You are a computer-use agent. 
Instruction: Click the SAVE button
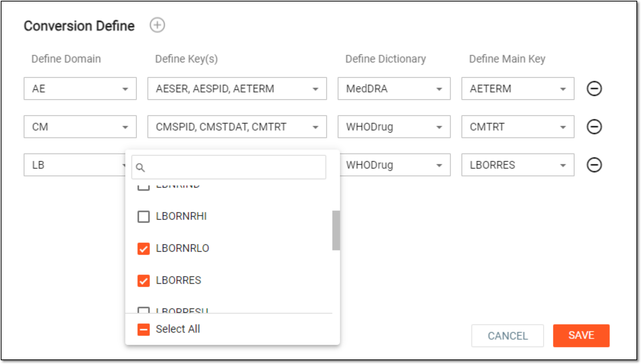(x=581, y=336)
